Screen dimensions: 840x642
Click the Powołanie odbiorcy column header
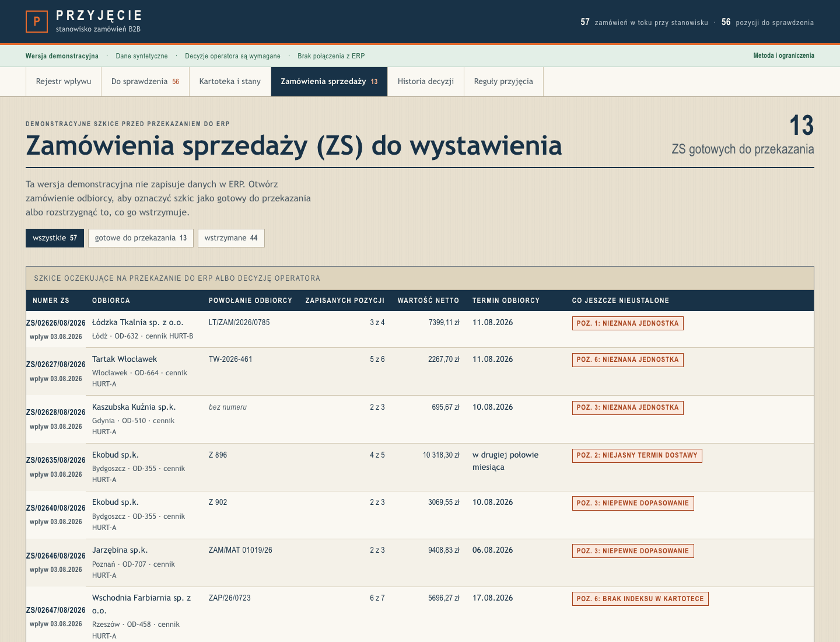pyautogui.click(x=250, y=301)
